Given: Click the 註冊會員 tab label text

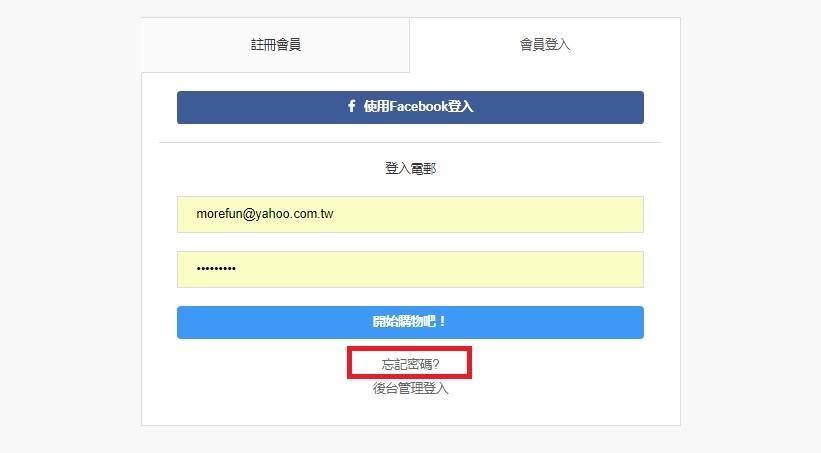Looking at the screenshot, I should [275, 45].
